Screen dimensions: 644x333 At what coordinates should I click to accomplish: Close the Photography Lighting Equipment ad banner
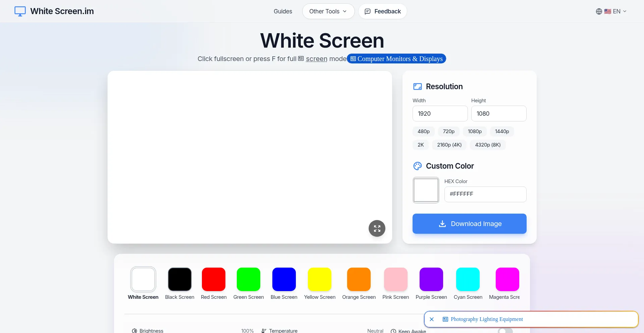click(x=432, y=319)
